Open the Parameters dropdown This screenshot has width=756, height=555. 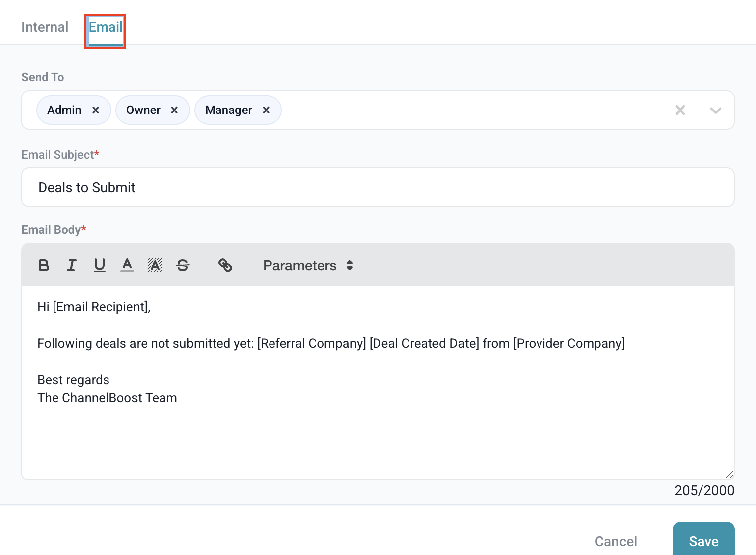tap(308, 266)
